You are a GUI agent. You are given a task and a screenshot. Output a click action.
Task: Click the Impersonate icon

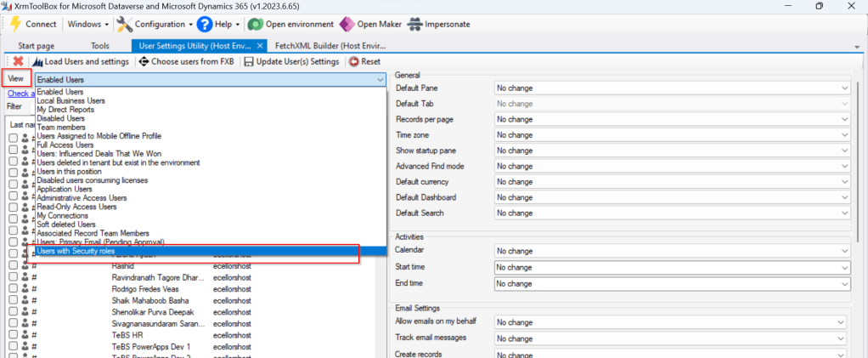[414, 24]
